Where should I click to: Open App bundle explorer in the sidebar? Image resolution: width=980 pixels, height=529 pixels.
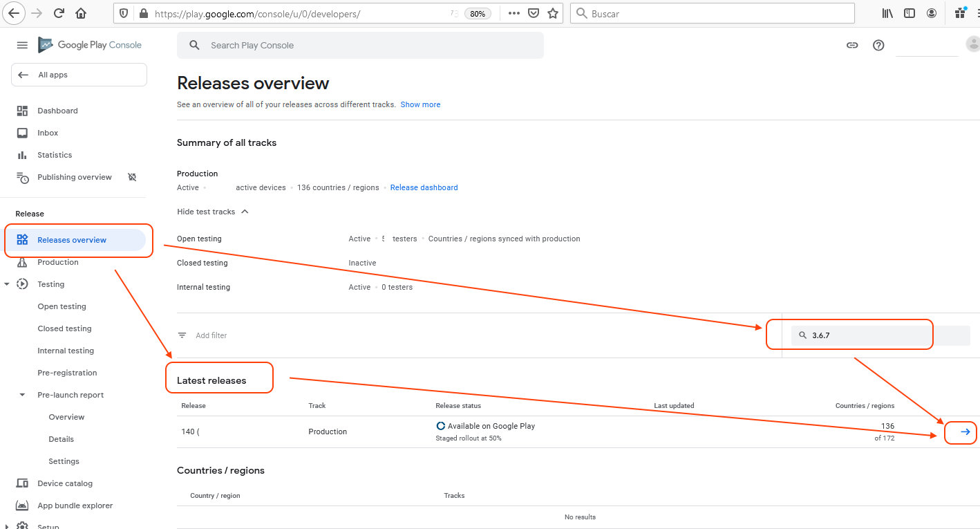coord(75,505)
